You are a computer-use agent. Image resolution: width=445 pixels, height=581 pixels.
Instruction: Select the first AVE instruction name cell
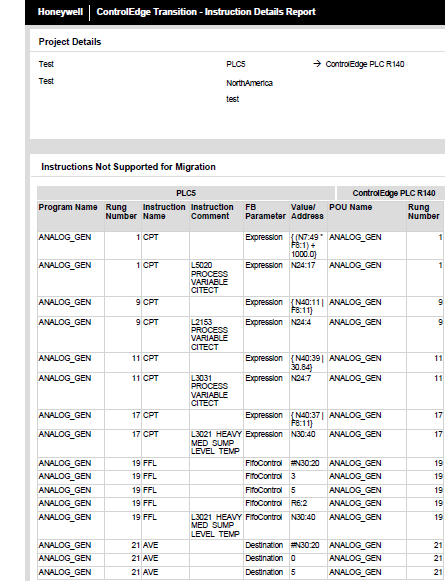165,545
